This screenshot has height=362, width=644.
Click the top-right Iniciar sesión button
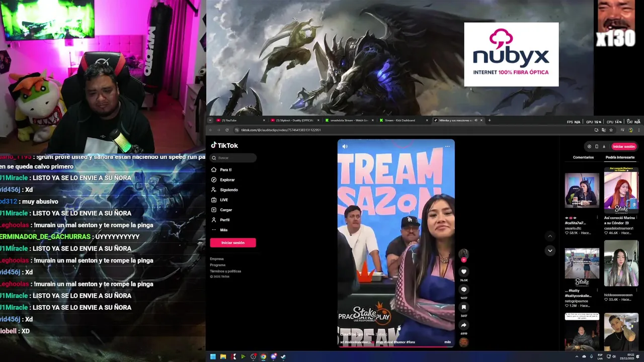tap(624, 146)
